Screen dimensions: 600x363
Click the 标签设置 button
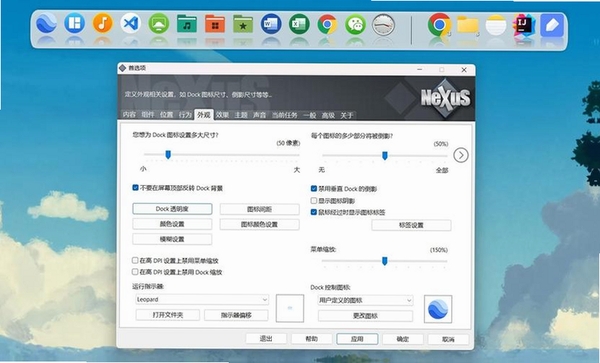click(411, 225)
